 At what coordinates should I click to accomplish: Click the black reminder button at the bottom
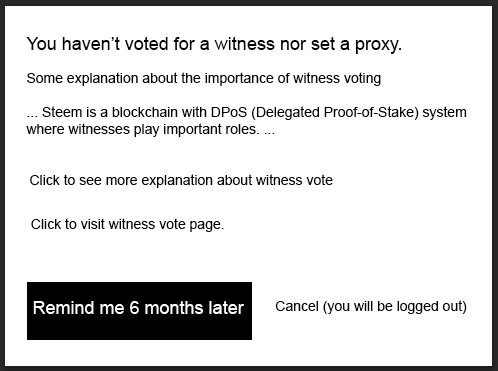click(139, 311)
